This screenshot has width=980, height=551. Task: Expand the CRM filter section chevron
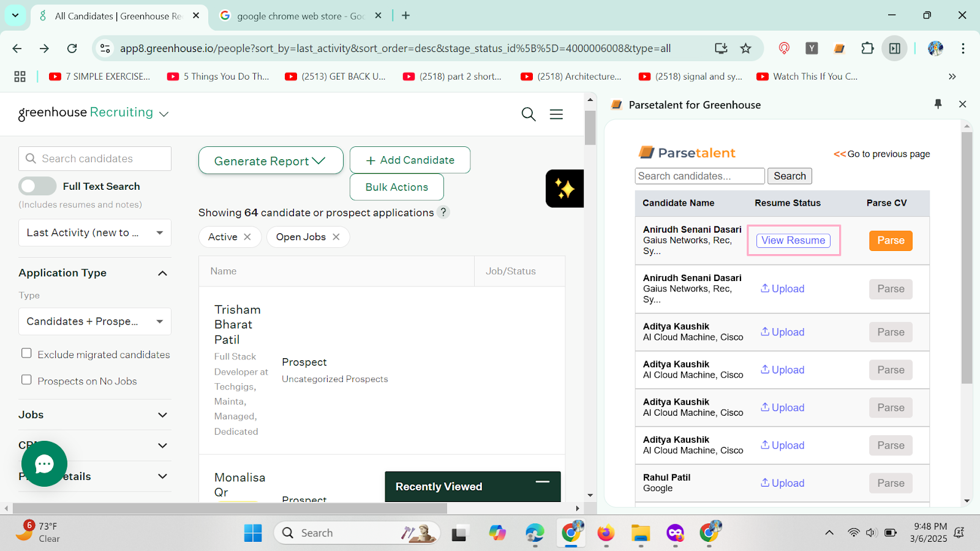[162, 446]
